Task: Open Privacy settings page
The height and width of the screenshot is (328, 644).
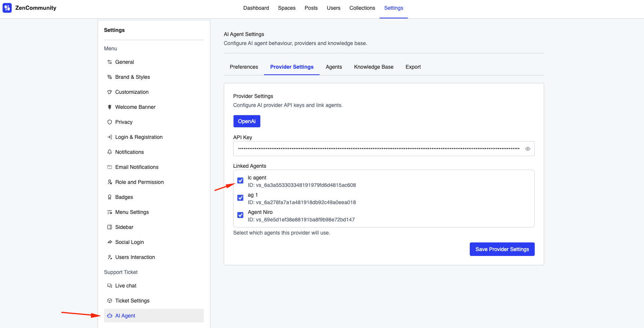Action: point(154,122)
